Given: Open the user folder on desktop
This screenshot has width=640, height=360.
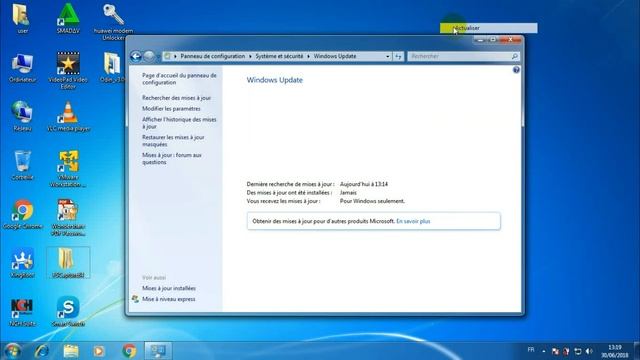Looking at the screenshot, I should pos(21,19).
